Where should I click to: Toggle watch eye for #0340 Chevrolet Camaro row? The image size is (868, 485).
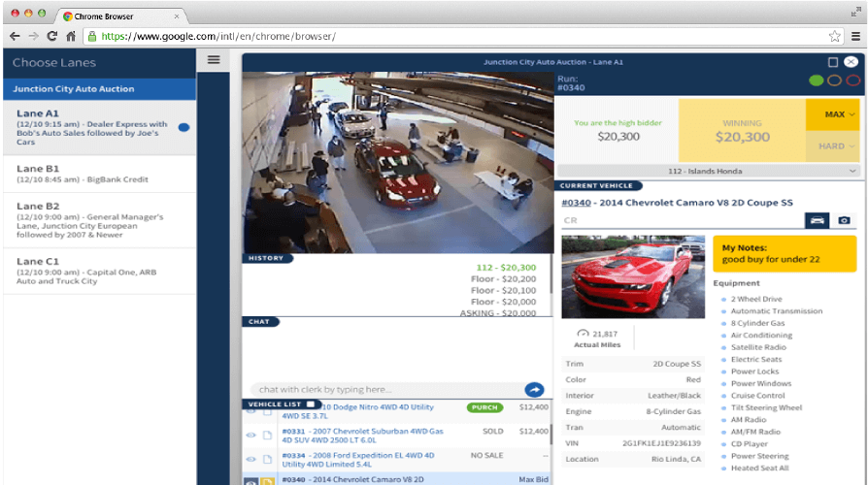click(x=251, y=481)
